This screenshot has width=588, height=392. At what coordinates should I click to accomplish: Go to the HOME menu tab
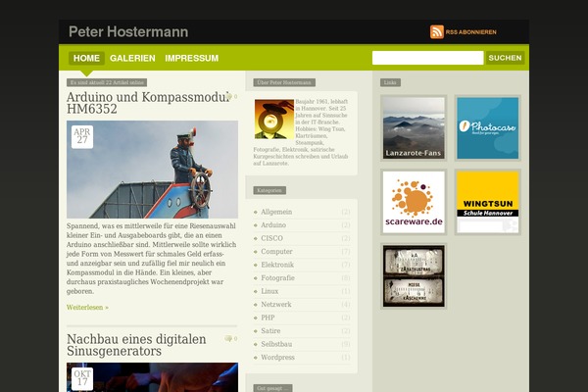coord(86,58)
